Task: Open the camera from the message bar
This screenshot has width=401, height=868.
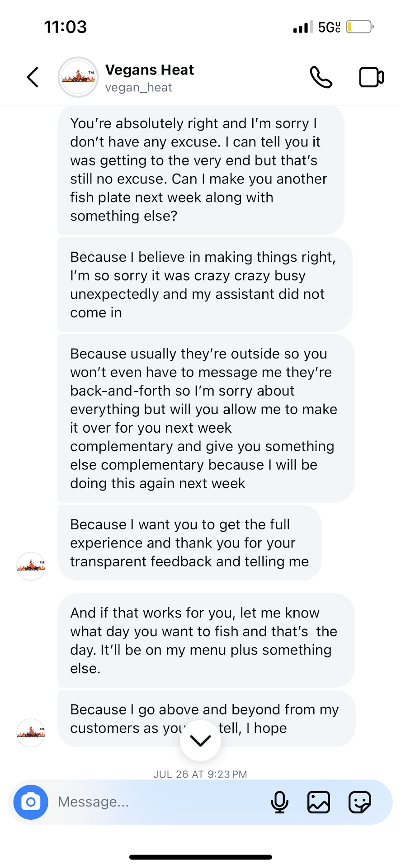Action: click(31, 802)
